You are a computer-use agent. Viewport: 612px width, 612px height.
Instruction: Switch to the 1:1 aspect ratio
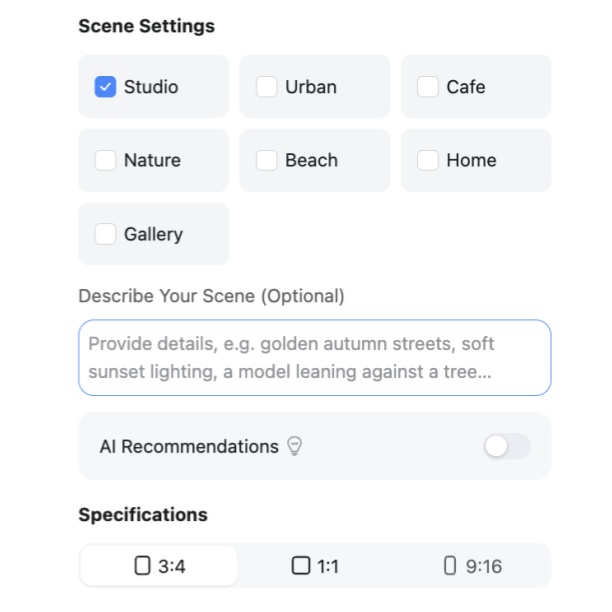(315, 566)
